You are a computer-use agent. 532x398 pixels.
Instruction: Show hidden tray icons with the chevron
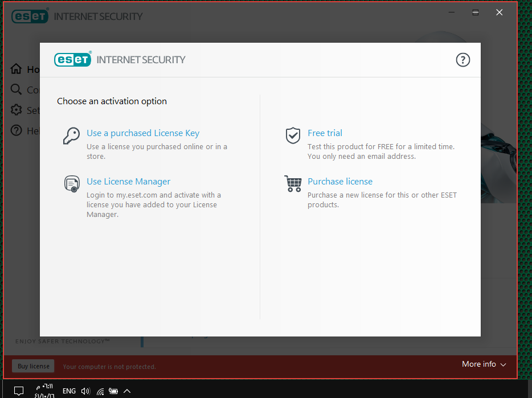tap(127, 391)
